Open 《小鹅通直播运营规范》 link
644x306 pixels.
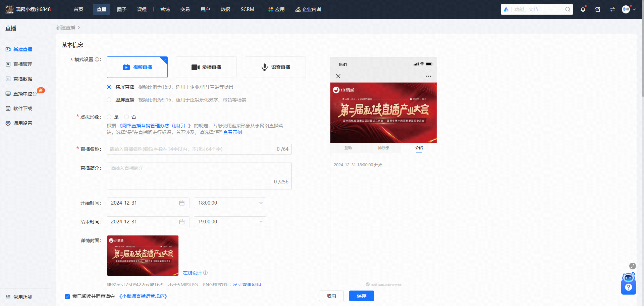pyautogui.click(x=143, y=296)
